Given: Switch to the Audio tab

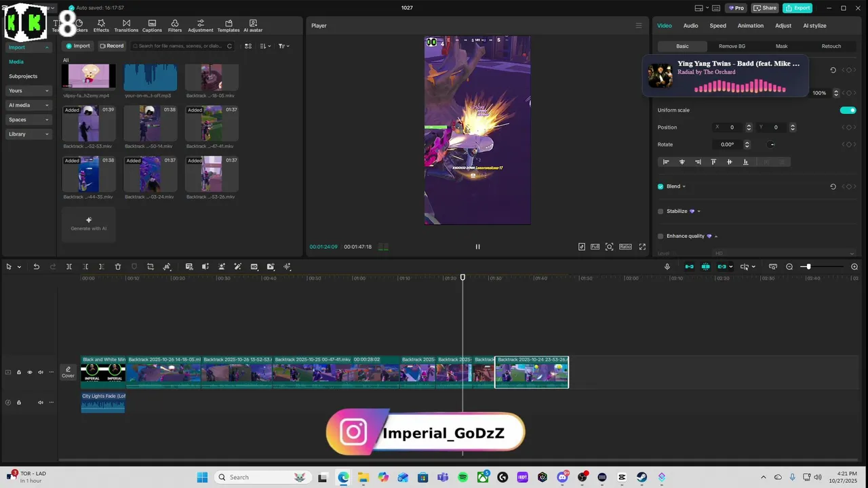Looking at the screenshot, I should [x=690, y=26].
